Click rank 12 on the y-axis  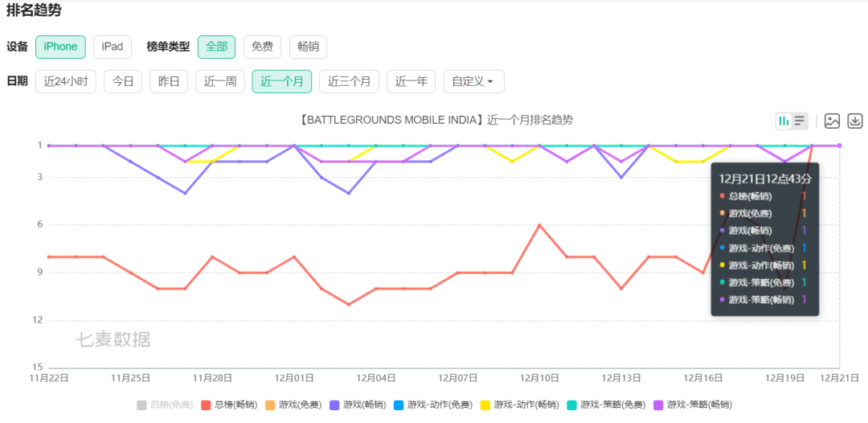pos(39,320)
